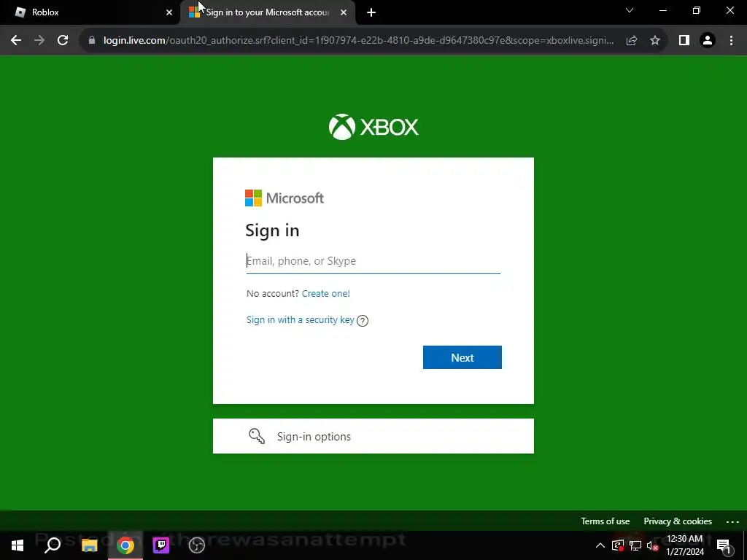747x560 pixels.
Task: Open the Chrome three-dot menu
Action: coord(731,41)
